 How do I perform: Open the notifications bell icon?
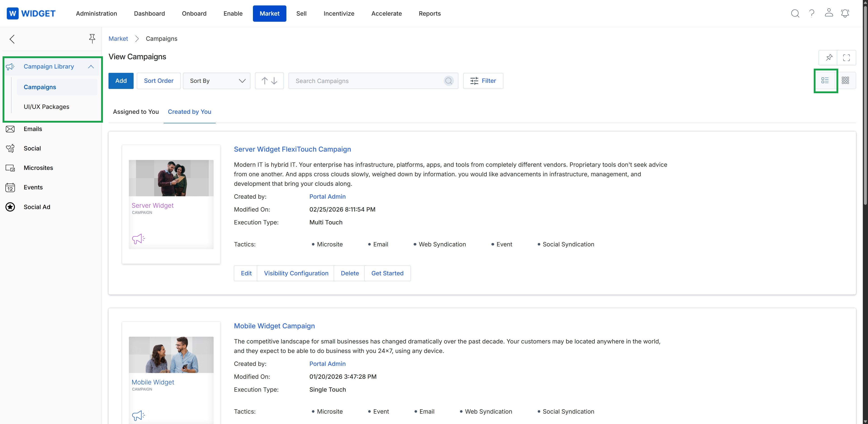[x=845, y=13]
